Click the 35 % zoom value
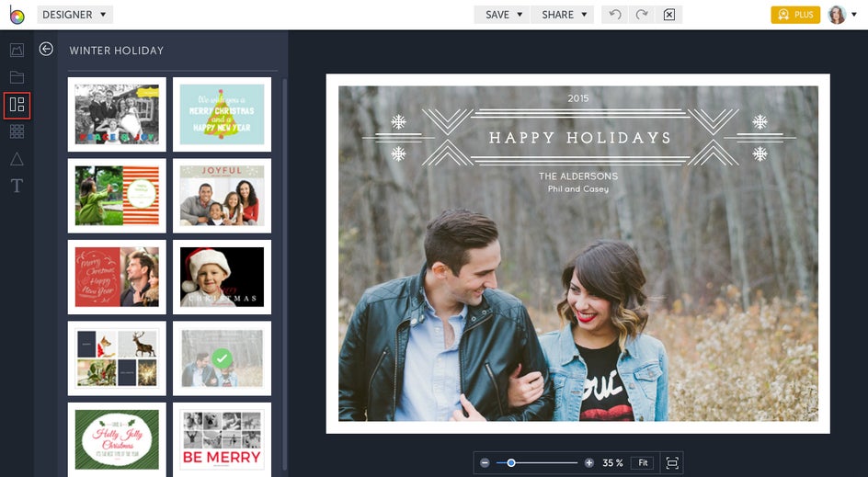Screen dimensions: 868x477 click(612, 462)
